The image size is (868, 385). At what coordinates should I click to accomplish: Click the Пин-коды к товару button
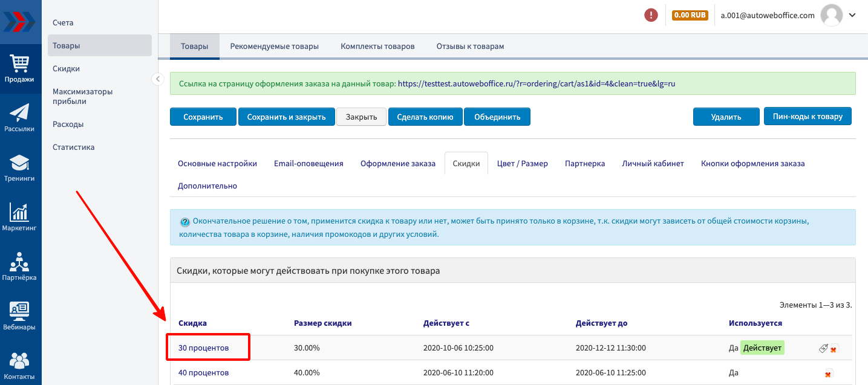tap(807, 116)
